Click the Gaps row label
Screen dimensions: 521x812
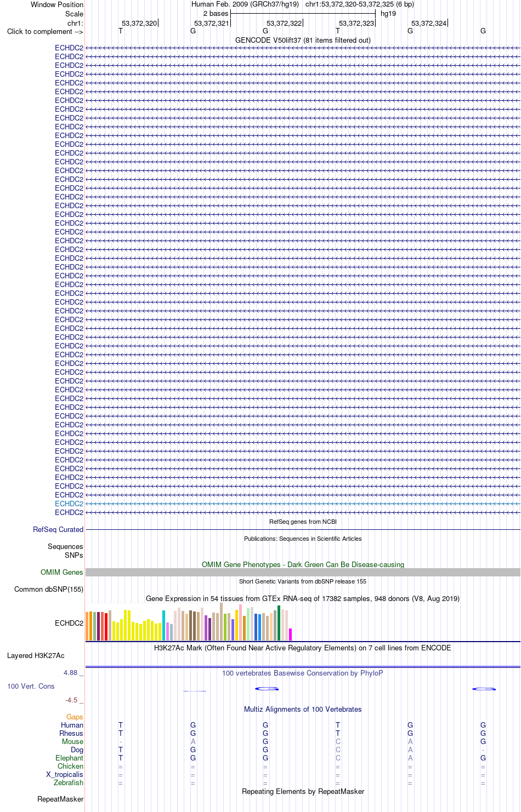pyautogui.click(x=75, y=717)
